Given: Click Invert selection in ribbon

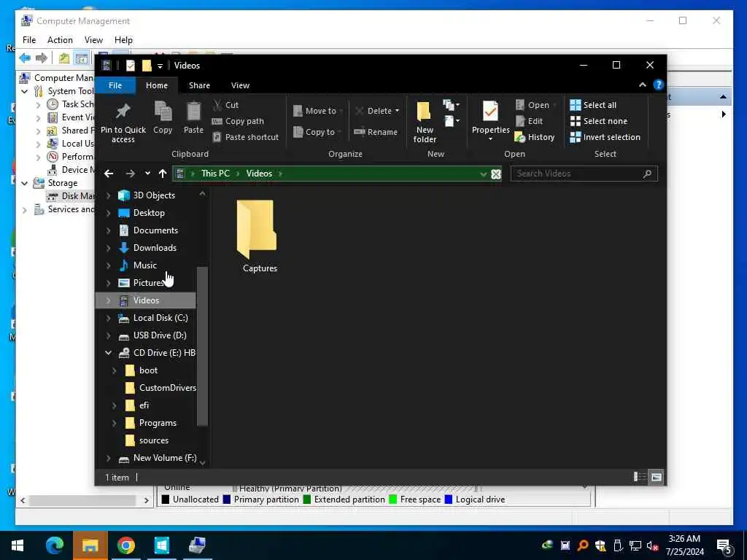Looking at the screenshot, I should [605, 137].
